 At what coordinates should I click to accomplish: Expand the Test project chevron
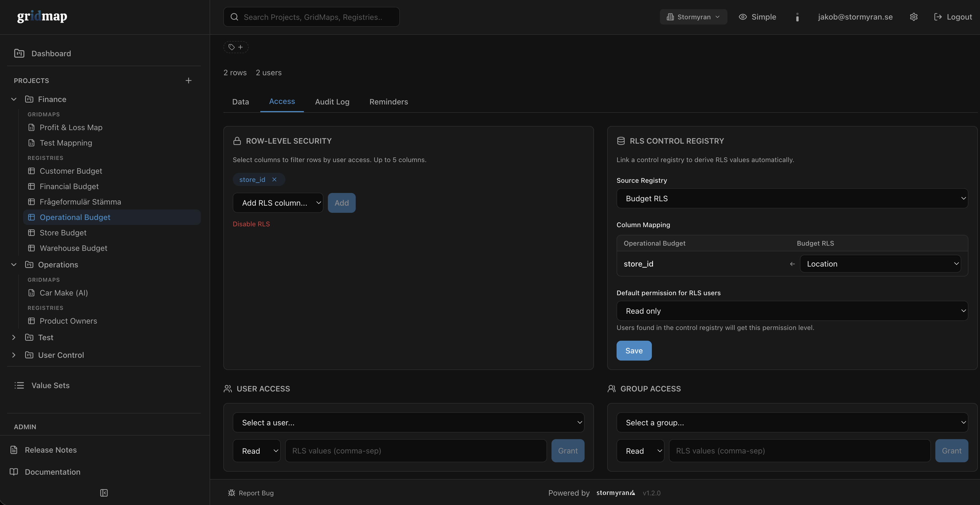click(14, 337)
